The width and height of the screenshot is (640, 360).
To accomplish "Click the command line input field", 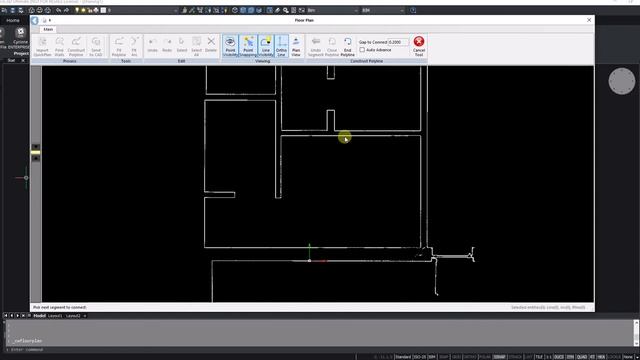I will [x=318, y=350].
